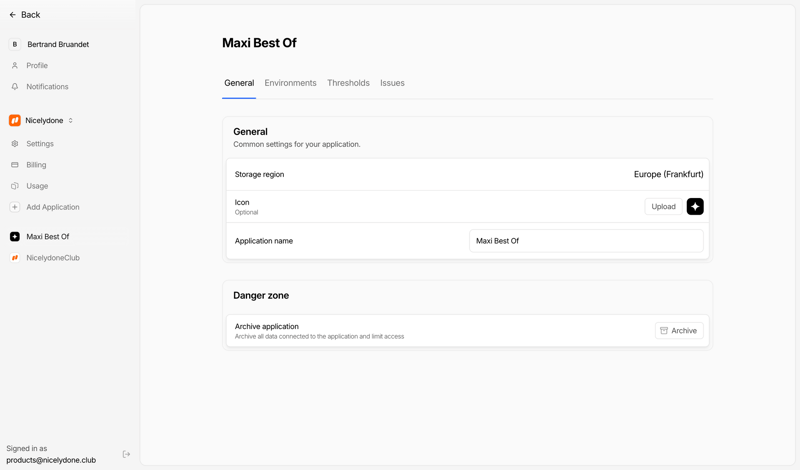Image resolution: width=800 pixels, height=470 pixels.
Task: Click the sign out icon
Action: pyautogui.click(x=126, y=454)
